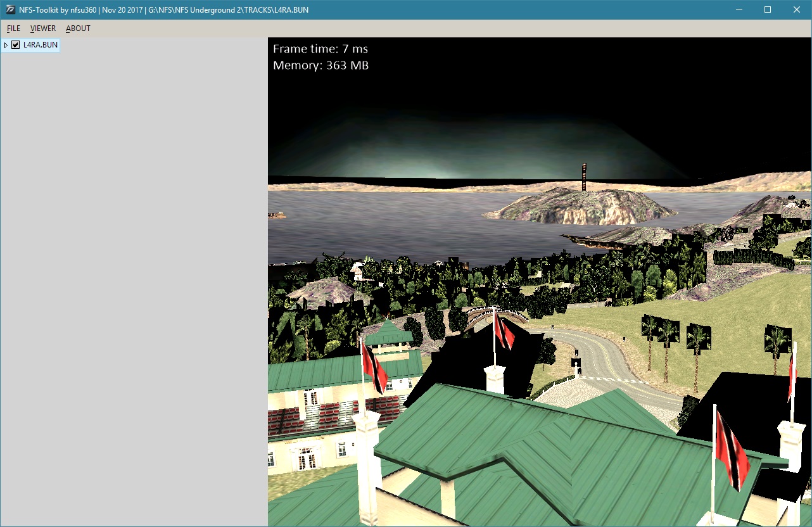812x527 pixels.
Task: Select the L4RA.BUN tree item label
Action: tap(41, 45)
